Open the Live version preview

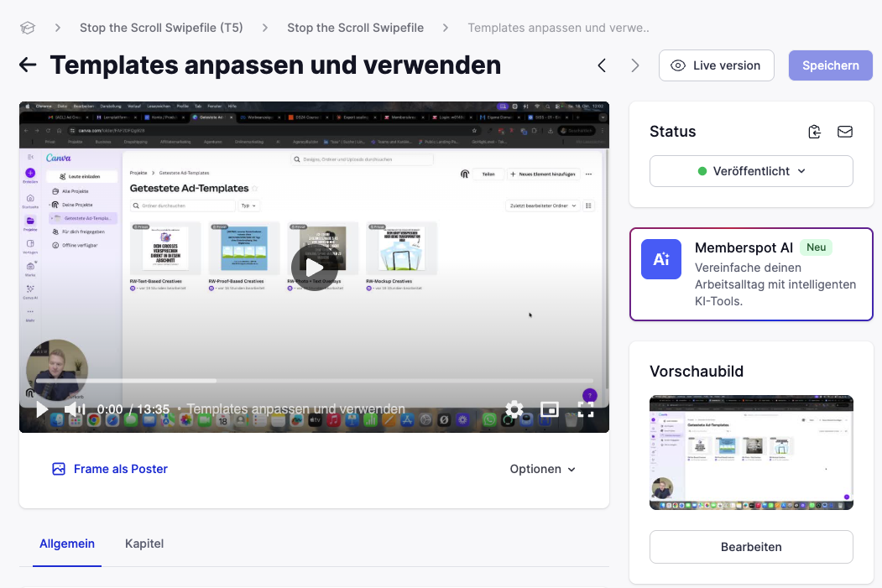coord(716,65)
